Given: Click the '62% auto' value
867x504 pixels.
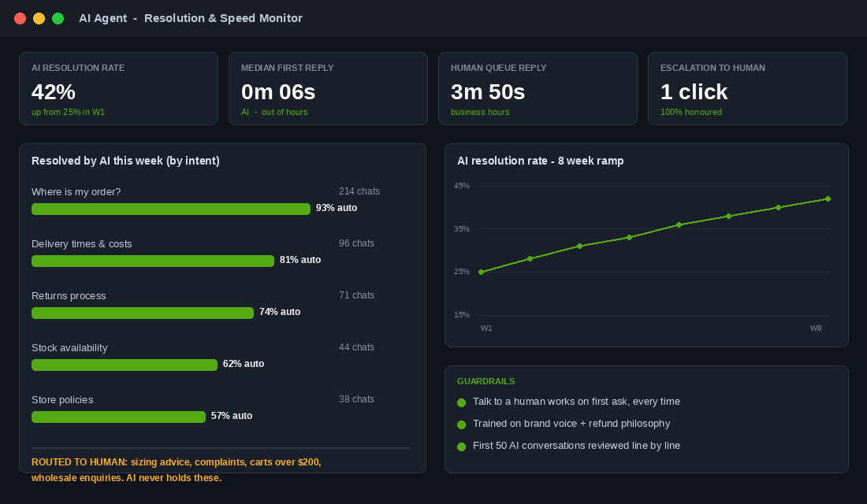Looking at the screenshot, I should (244, 364).
